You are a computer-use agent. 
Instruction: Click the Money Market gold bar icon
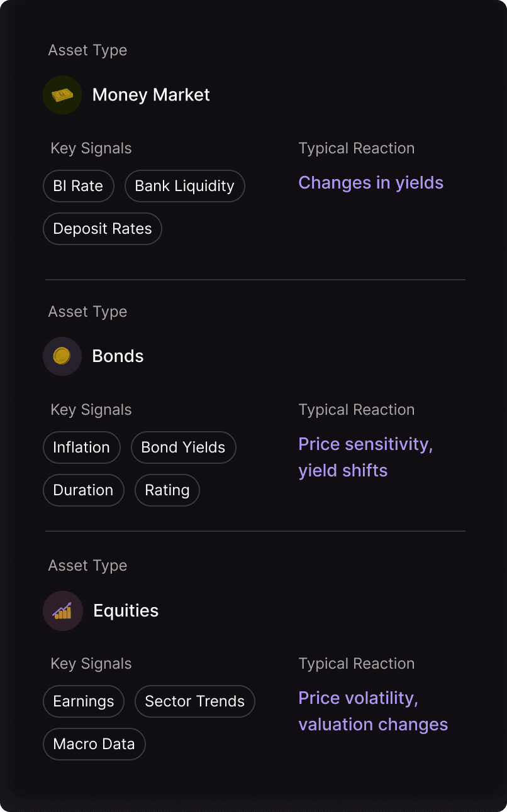62,95
